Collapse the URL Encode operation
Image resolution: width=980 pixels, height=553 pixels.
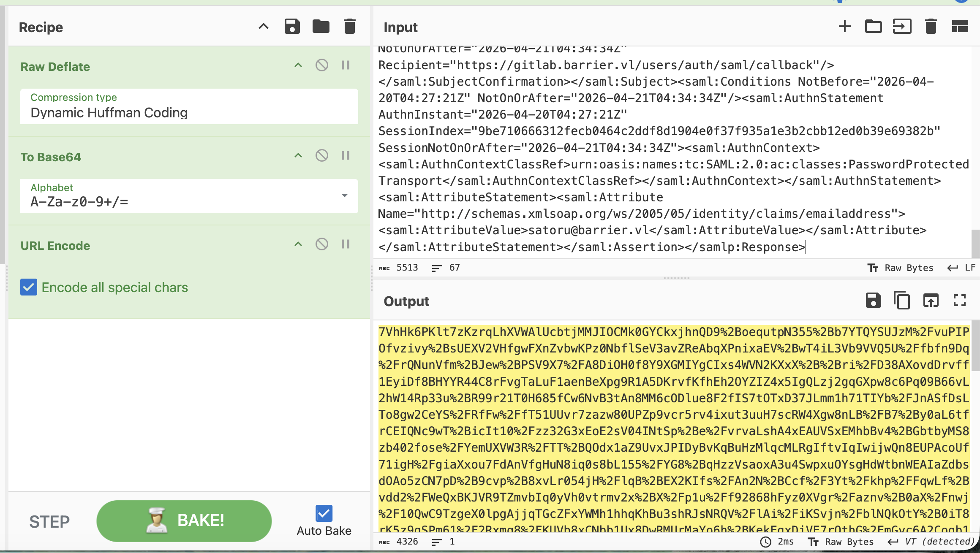(298, 244)
